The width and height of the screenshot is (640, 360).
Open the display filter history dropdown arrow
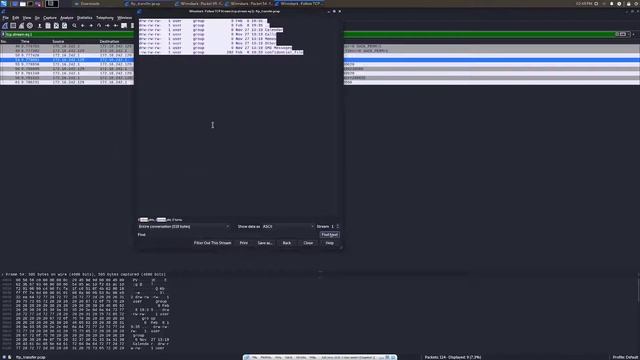(629, 34)
